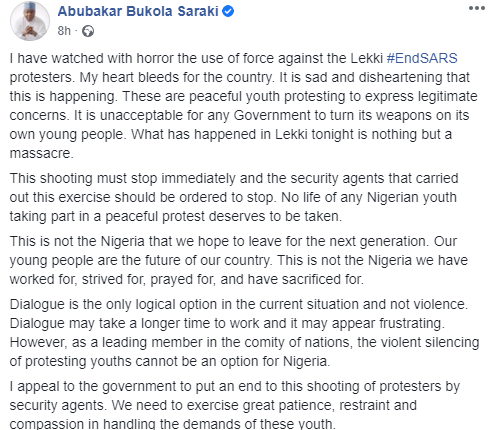Click the blue verified badge icon

(228, 11)
